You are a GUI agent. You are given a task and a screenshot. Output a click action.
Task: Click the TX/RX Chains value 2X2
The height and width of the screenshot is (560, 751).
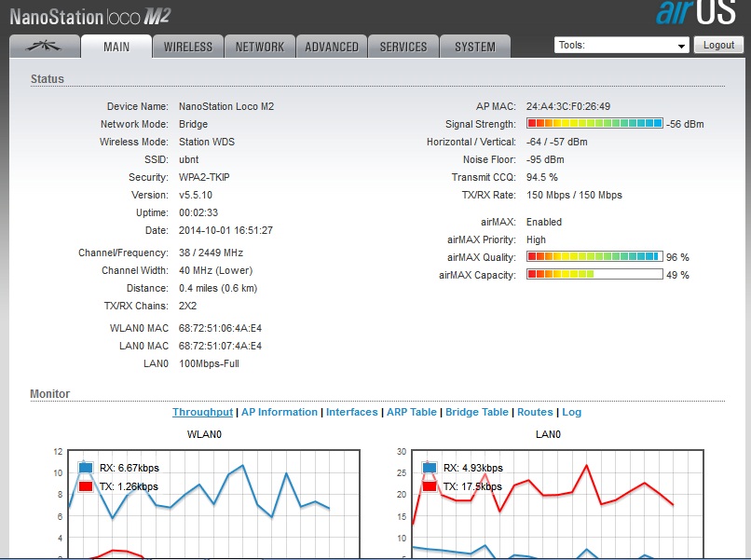pos(188,306)
